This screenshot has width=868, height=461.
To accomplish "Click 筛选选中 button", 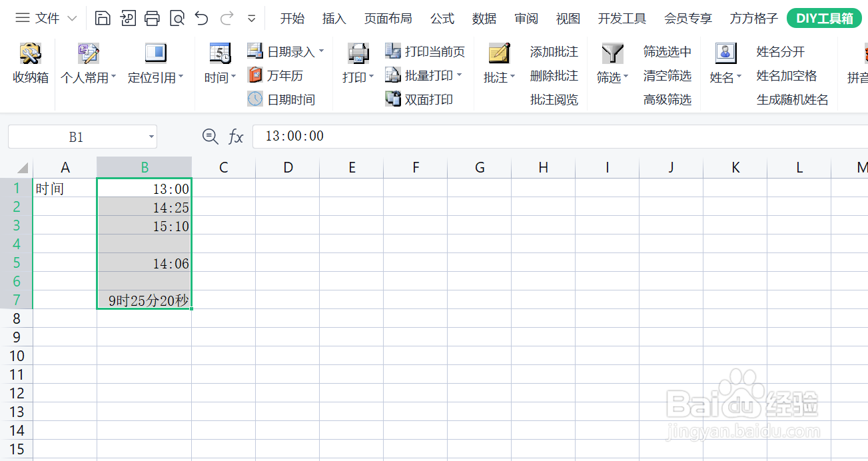I will 667,51.
